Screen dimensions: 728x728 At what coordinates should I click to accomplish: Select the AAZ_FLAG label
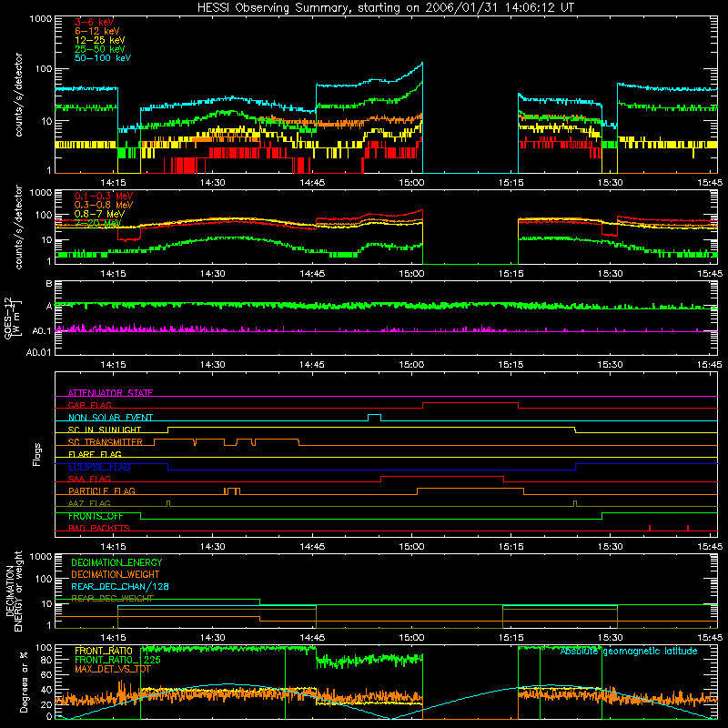(x=89, y=503)
